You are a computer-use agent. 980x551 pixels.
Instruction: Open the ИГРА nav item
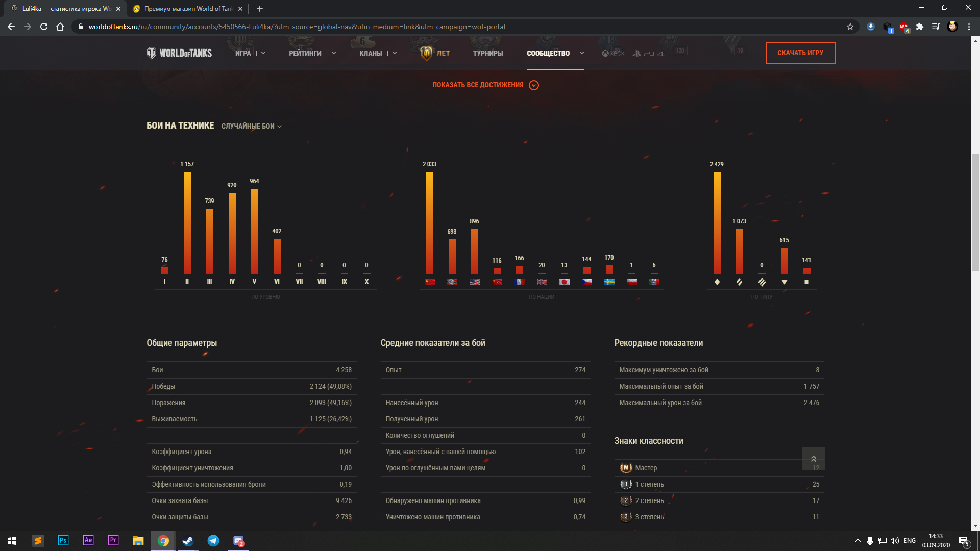243,53
